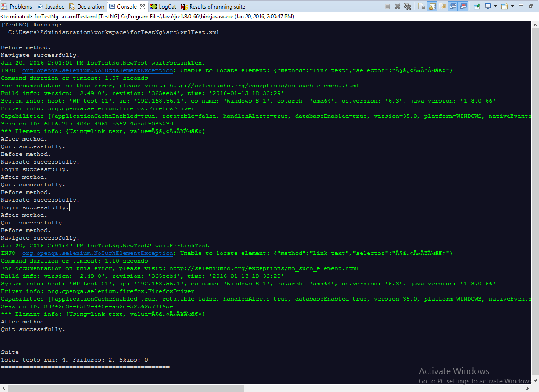Switch to the LogCat tab
This screenshot has width=539, height=392.
click(x=163, y=6)
